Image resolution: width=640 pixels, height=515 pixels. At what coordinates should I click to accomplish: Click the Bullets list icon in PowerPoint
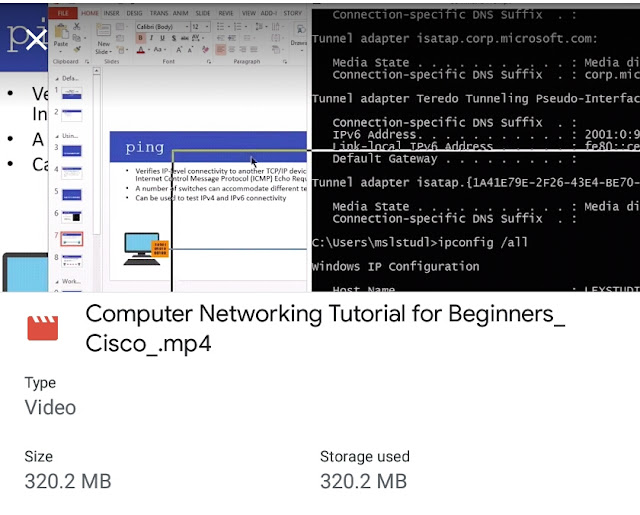(220, 27)
